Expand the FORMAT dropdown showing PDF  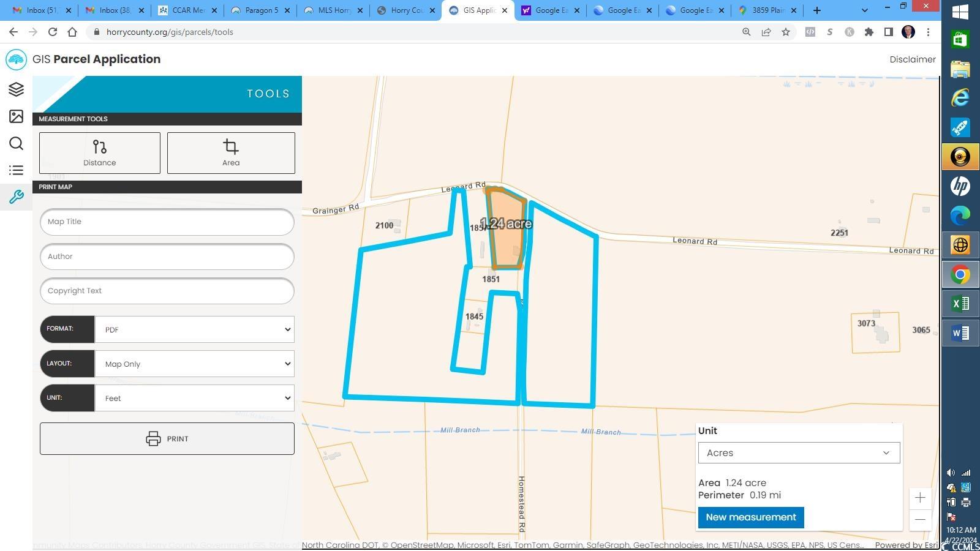[x=194, y=329]
